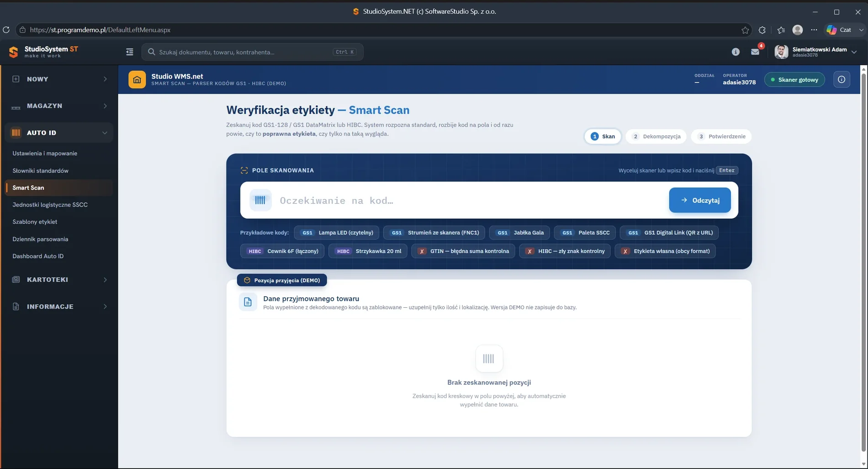This screenshot has height=469, width=868.
Task: Click the scrollbar down arrow
Action: tap(863, 464)
